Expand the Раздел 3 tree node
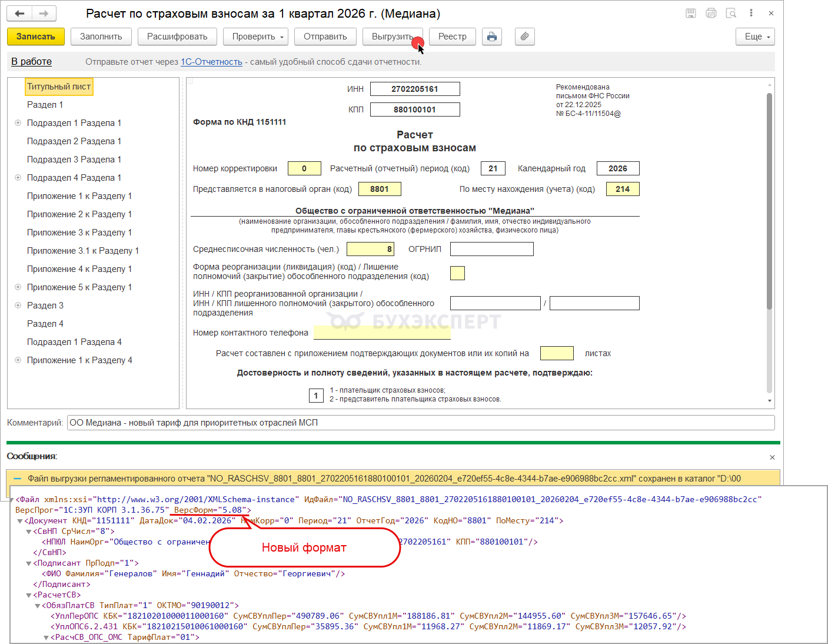The image size is (828, 644). coord(18,306)
